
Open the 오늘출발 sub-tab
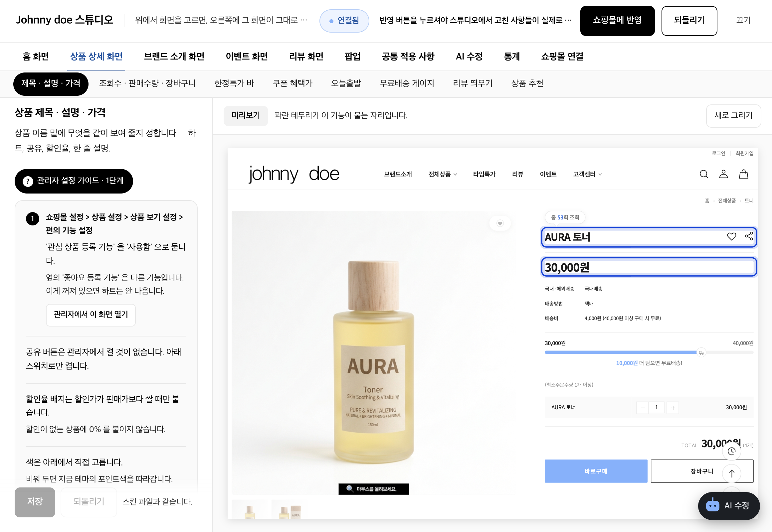[x=346, y=83]
